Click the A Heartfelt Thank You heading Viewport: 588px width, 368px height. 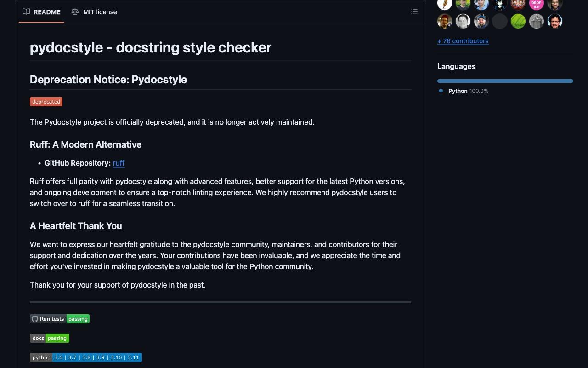point(76,226)
